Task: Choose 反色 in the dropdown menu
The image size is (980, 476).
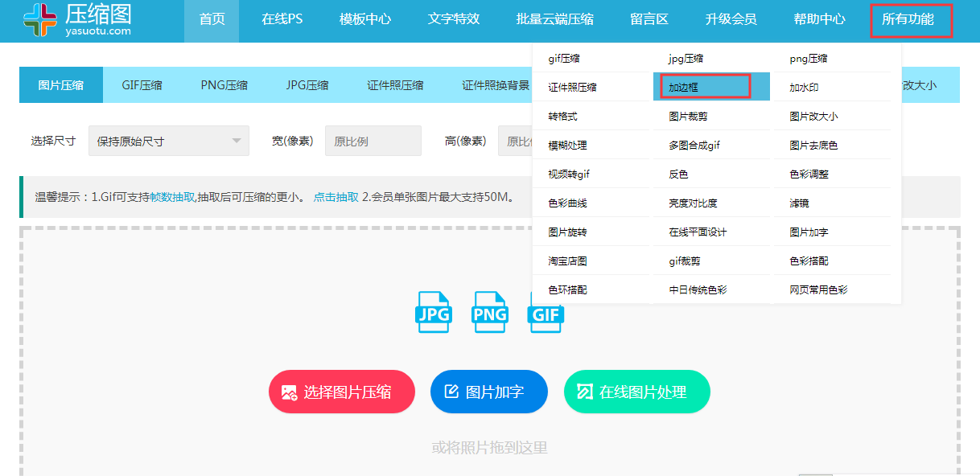Action: (679, 174)
